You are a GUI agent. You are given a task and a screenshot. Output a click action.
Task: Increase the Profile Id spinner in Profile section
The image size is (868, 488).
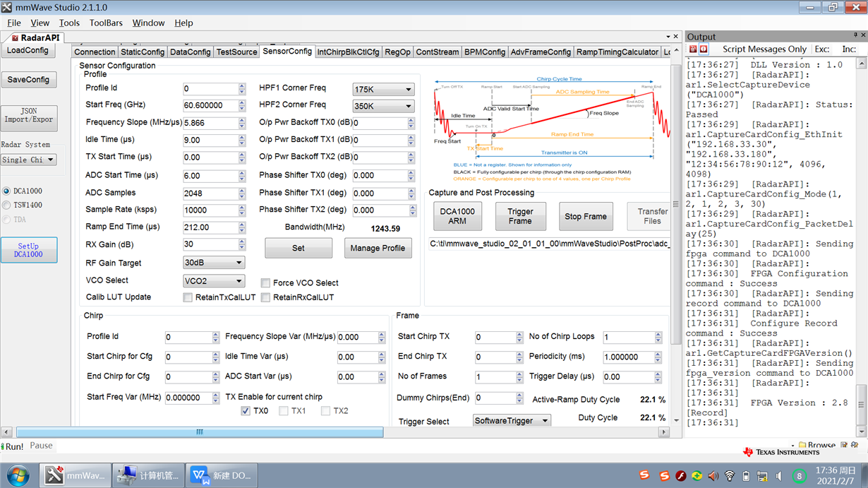click(x=242, y=85)
